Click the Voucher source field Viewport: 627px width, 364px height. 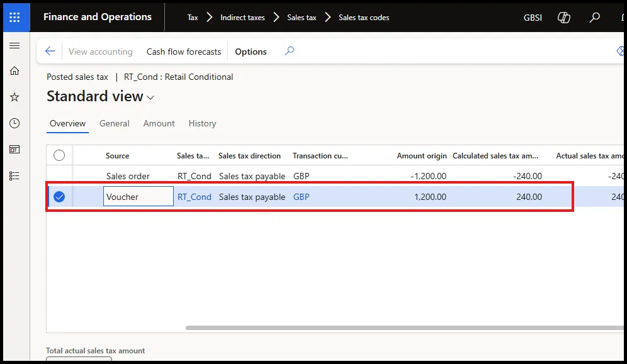click(138, 196)
